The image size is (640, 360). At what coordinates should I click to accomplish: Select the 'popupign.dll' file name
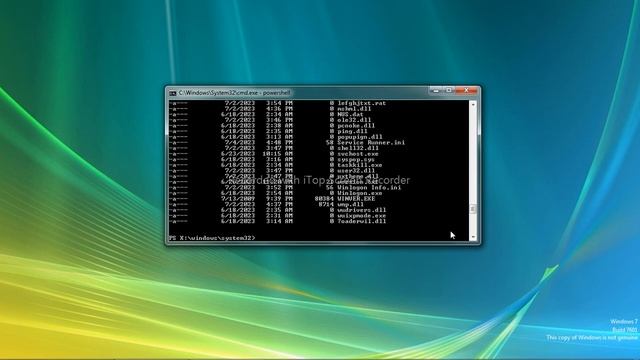click(x=360, y=137)
